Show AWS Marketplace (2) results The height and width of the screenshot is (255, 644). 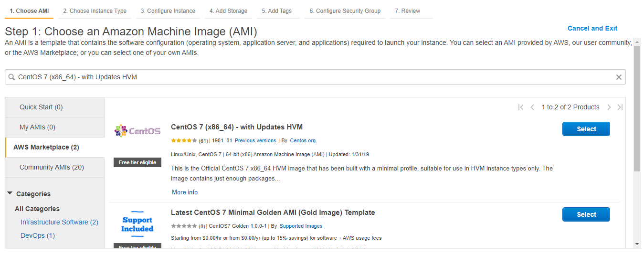[55, 147]
